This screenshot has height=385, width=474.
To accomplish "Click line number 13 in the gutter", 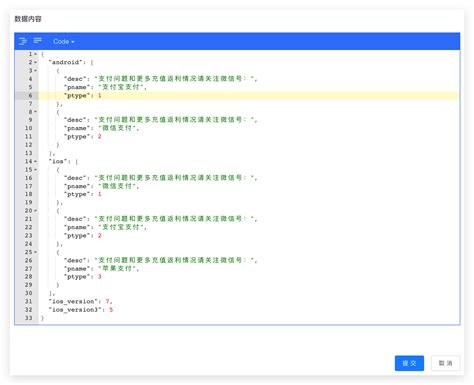I will point(29,153).
